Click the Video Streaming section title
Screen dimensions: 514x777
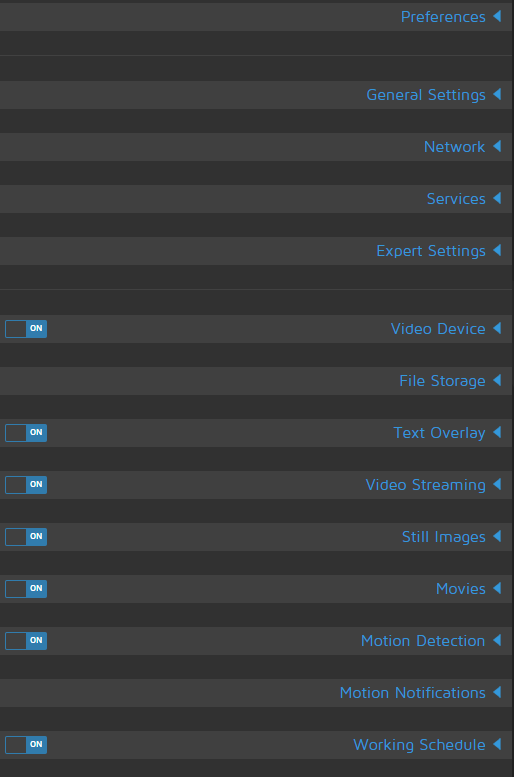coord(425,485)
